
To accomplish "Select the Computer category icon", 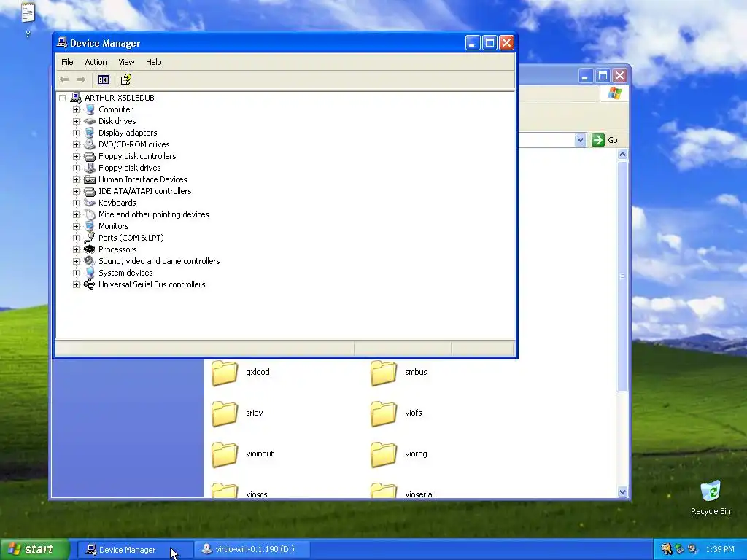I will click(x=90, y=109).
